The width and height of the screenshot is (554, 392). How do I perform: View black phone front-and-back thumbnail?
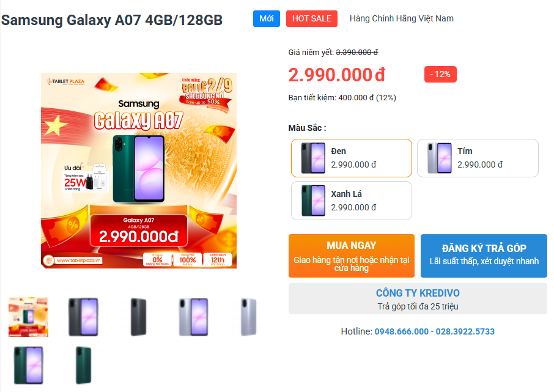[x=83, y=317]
